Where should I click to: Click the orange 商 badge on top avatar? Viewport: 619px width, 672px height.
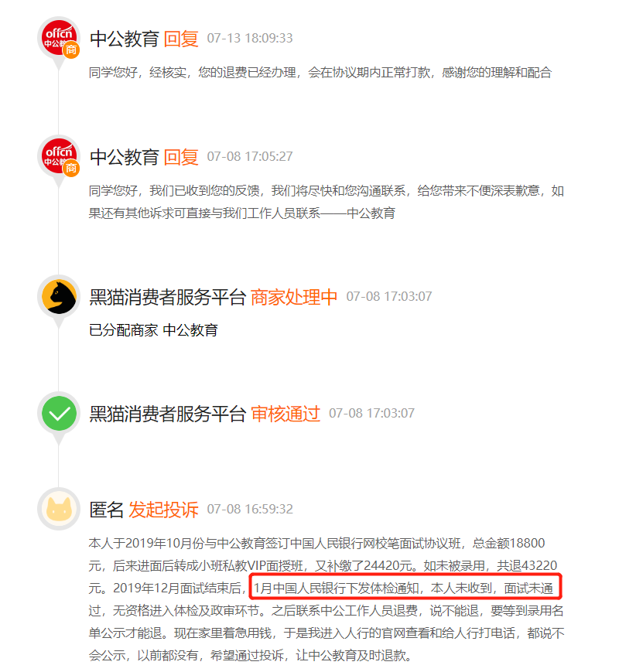click(71, 50)
